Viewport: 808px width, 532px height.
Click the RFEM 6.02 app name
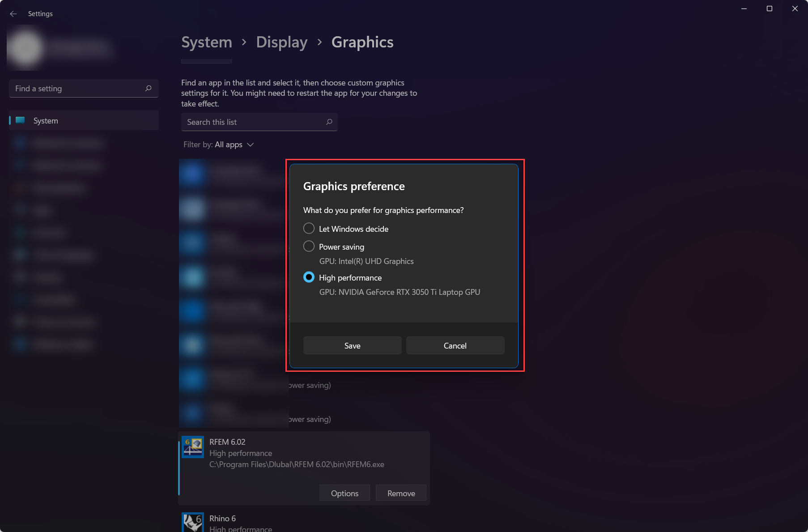(227, 442)
